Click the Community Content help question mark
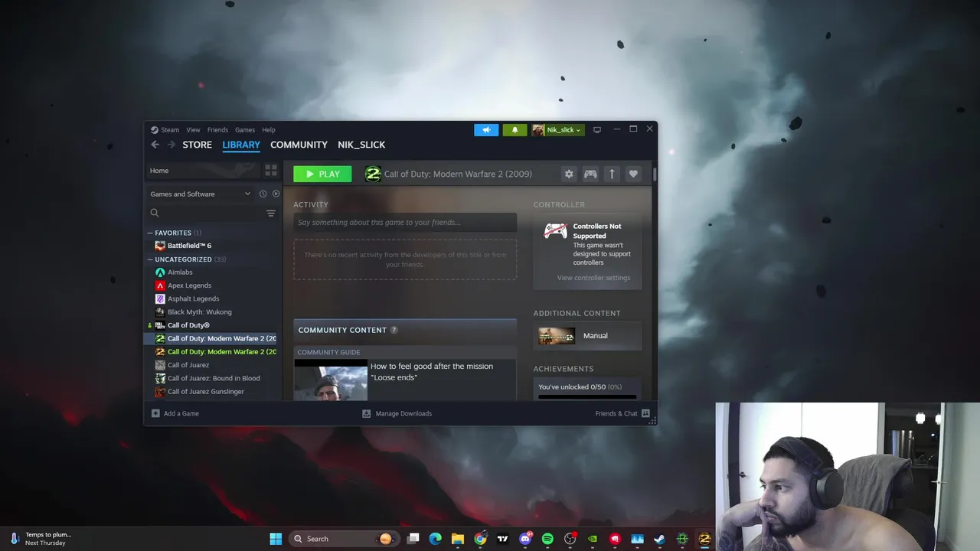The image size is (980, 551). pos(394,330)
